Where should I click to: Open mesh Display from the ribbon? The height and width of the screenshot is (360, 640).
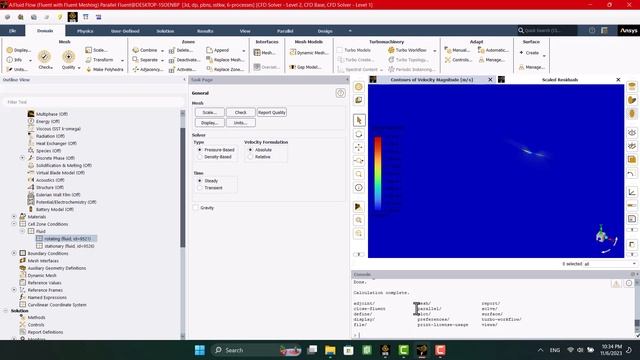[18, 50]
